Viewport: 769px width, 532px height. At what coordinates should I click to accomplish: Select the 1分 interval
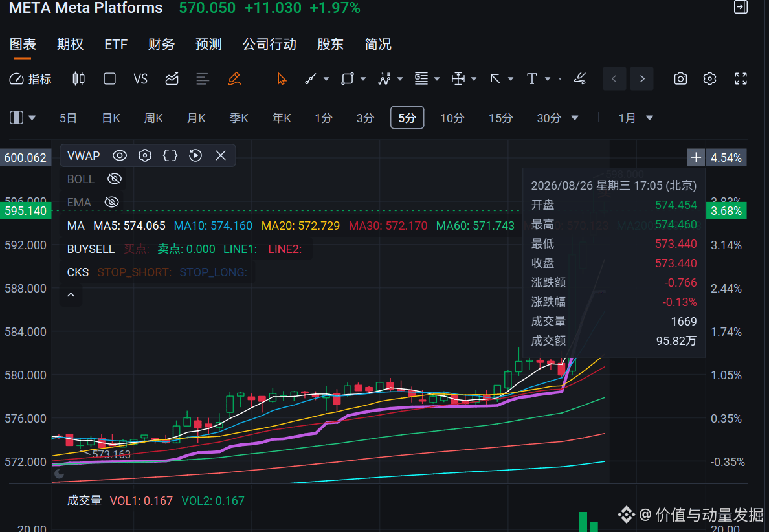tap(323, 118)
